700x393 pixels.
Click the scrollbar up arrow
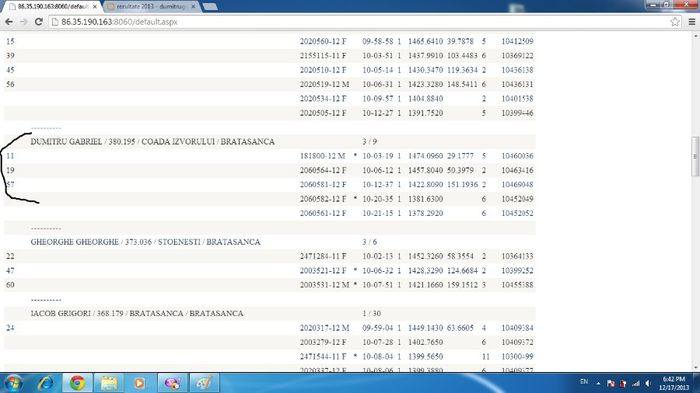tap(695, 36)
